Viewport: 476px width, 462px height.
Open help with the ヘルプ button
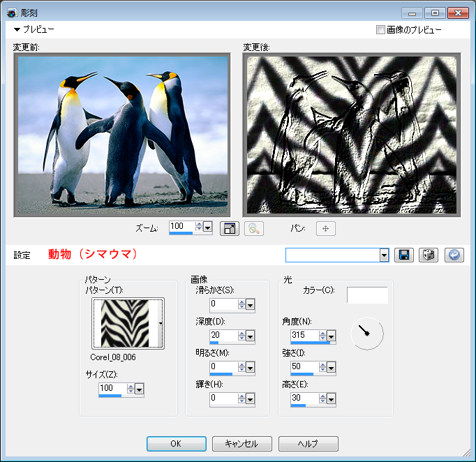click(x=308, y=444)
